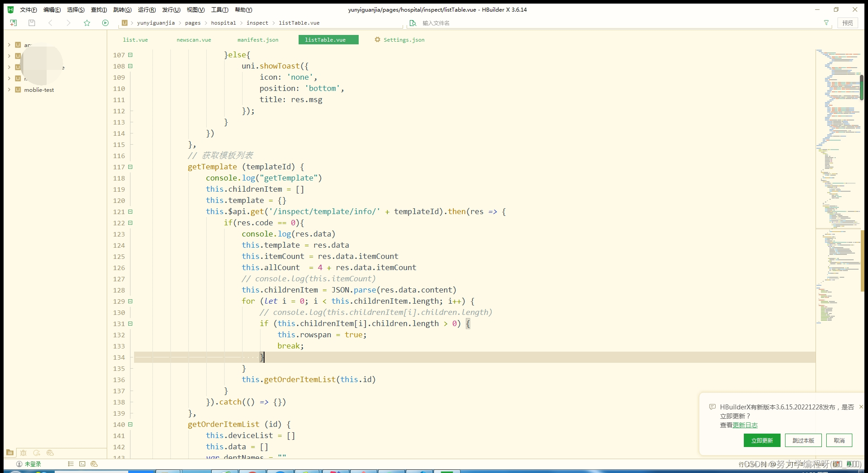
Task: Click the HBuilder X logo icon
Action: coord(11,9)
